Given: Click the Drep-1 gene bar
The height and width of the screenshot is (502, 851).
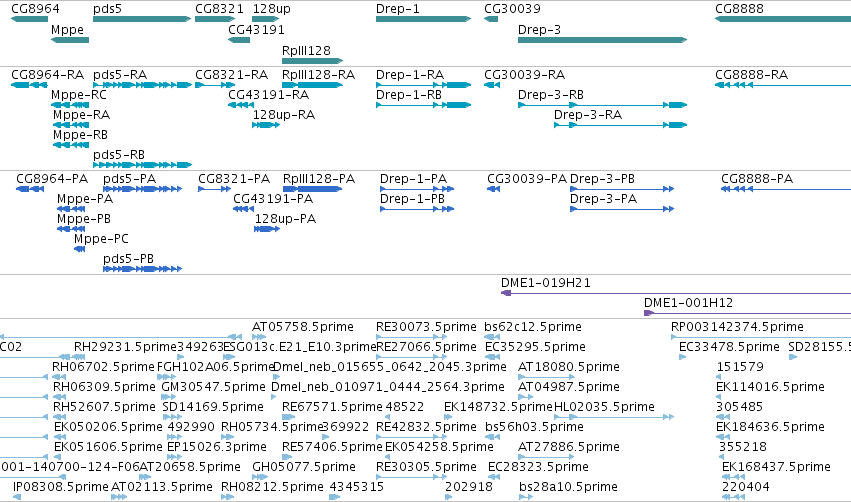Looking at the screenshot, I should tap(423, 19).
